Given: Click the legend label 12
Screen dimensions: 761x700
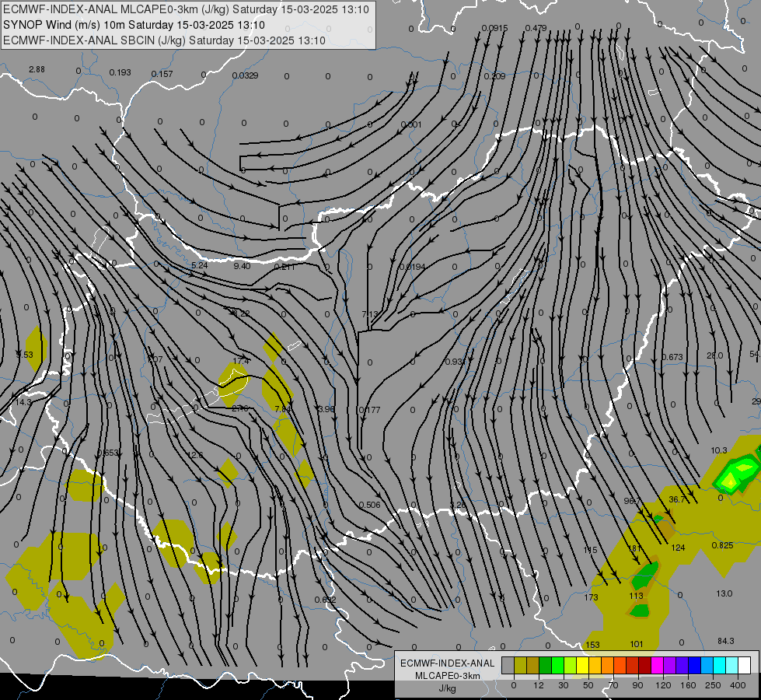Looking at the screenshot, I should coord(539,685).
